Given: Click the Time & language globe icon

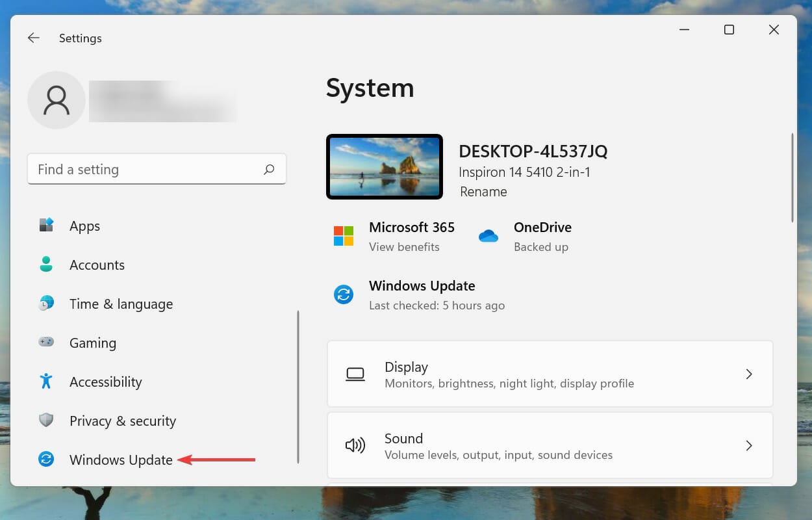Looking at the screenshot, I should (x=46, y=304).
